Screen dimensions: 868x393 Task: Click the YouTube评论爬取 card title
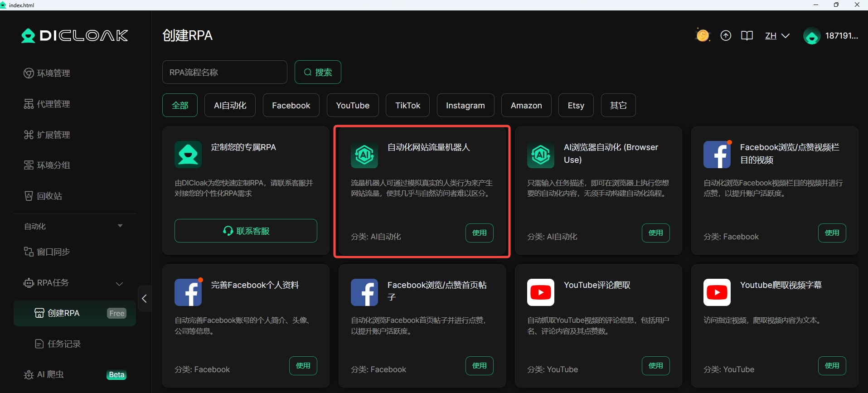click(597, 285)
